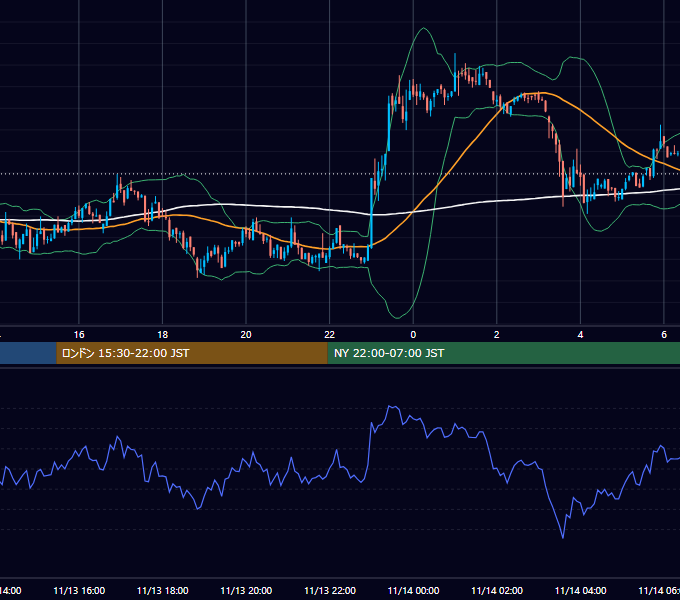Image resolution: width=680 pixels, height=600 pixels.
Task: Click the 11/13 16:00 date label
Action: coord(79,590)
